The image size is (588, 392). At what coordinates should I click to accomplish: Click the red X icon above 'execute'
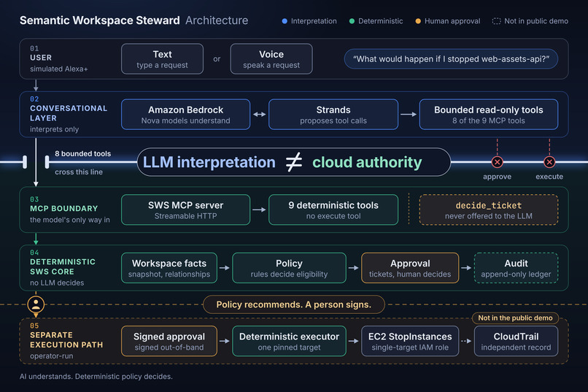(549, 162)
